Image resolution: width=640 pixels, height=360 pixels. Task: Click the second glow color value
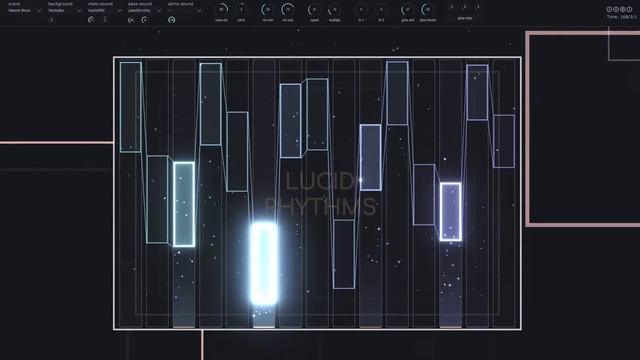[x=464, y=7]
